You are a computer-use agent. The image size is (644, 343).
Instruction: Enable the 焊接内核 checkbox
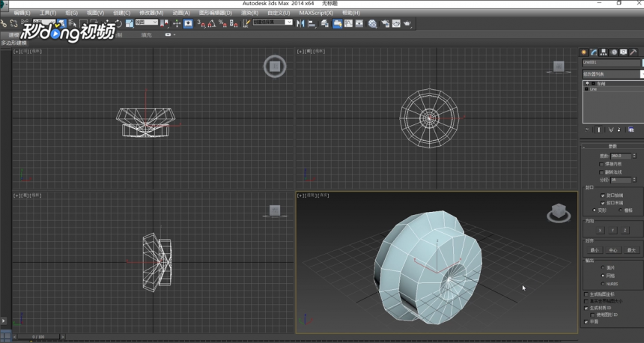602,164
